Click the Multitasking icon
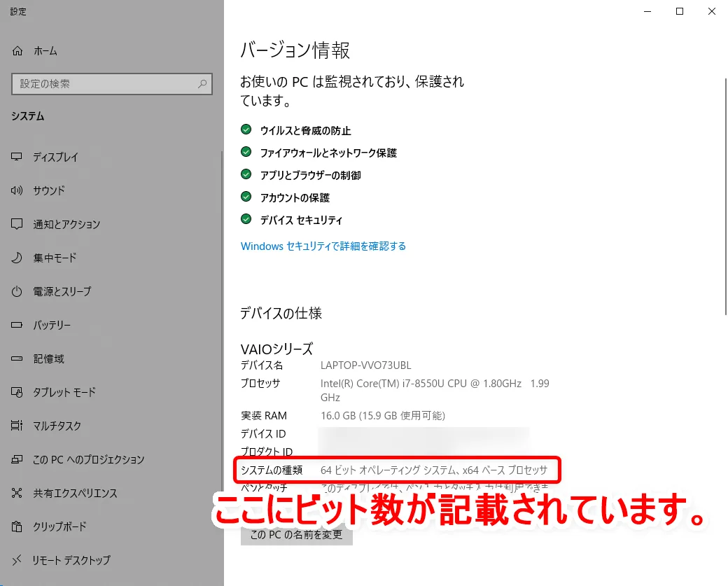This screenshot has height=586, width=728. coord(17,426)
